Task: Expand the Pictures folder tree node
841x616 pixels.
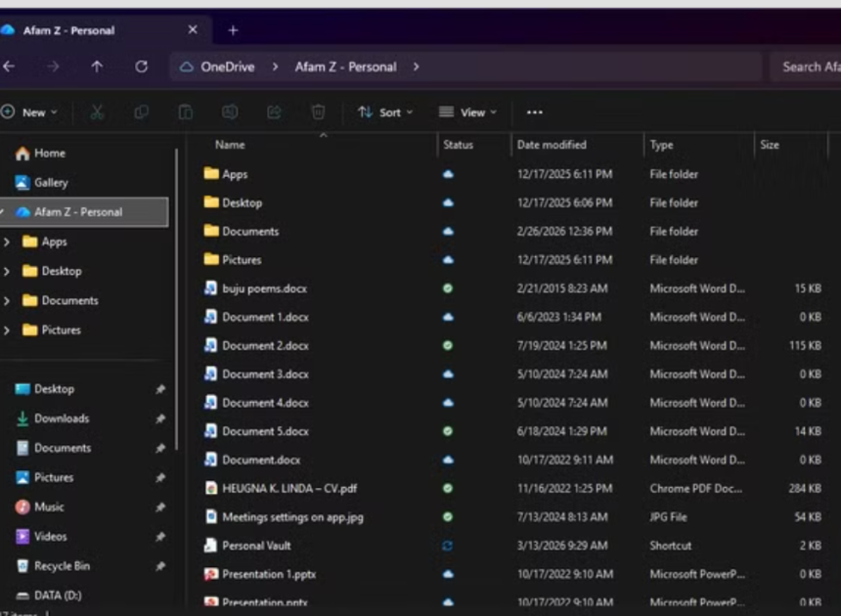Action: [x=7, y=330]
